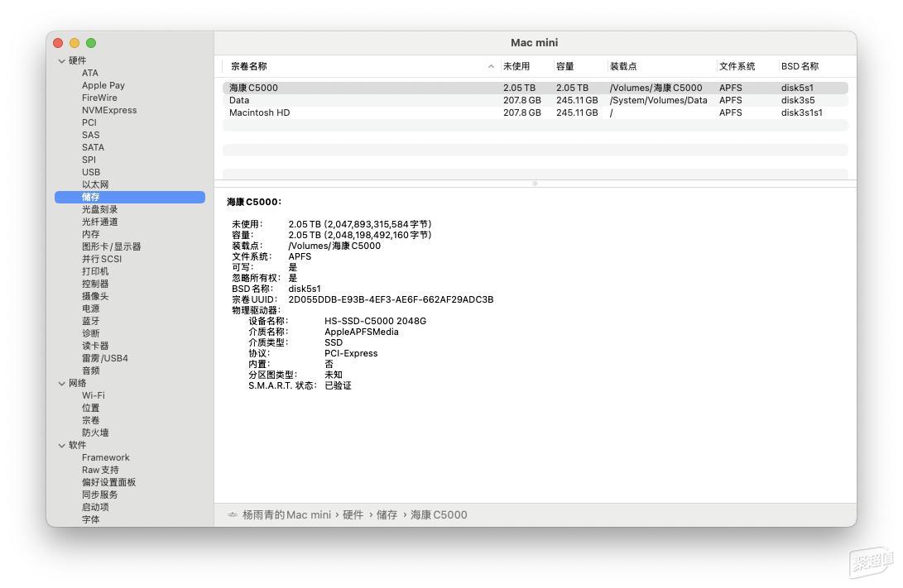Click 硬件 in the bottom path bar

[353, 515]
